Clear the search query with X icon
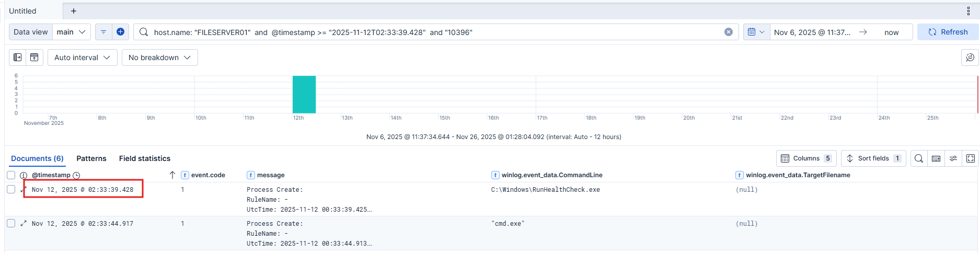 pyautogui.click(x=728, y=32)
